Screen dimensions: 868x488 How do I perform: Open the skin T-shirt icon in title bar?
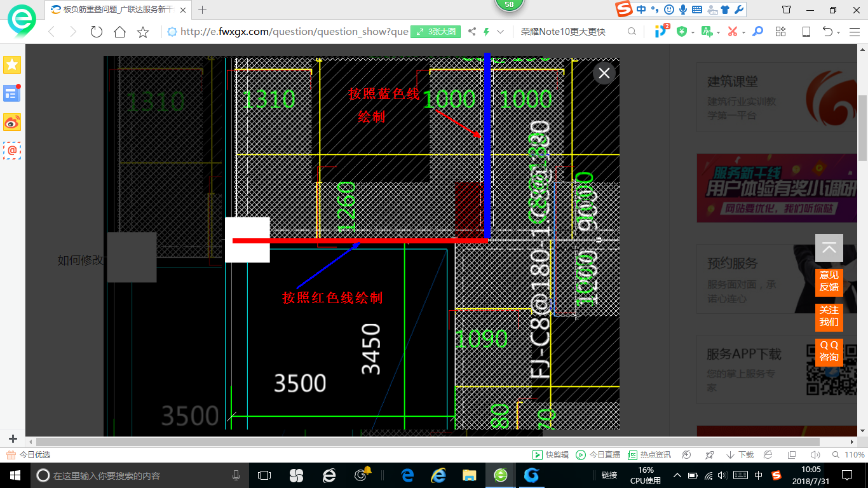787,10
